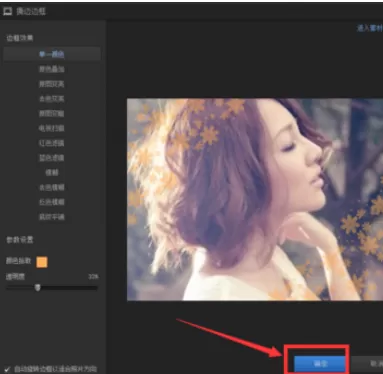Click the window icon in the title bar

[x=8, y=12]
